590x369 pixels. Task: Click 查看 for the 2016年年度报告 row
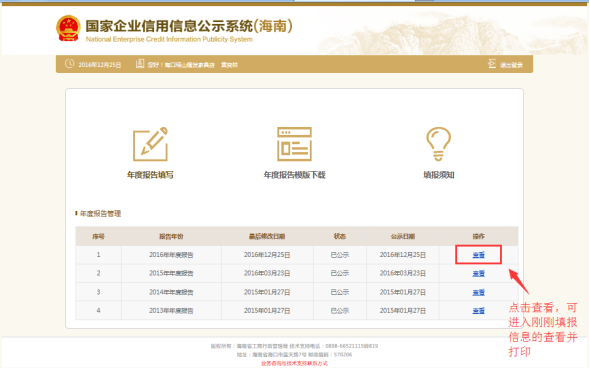click(478, 255)
